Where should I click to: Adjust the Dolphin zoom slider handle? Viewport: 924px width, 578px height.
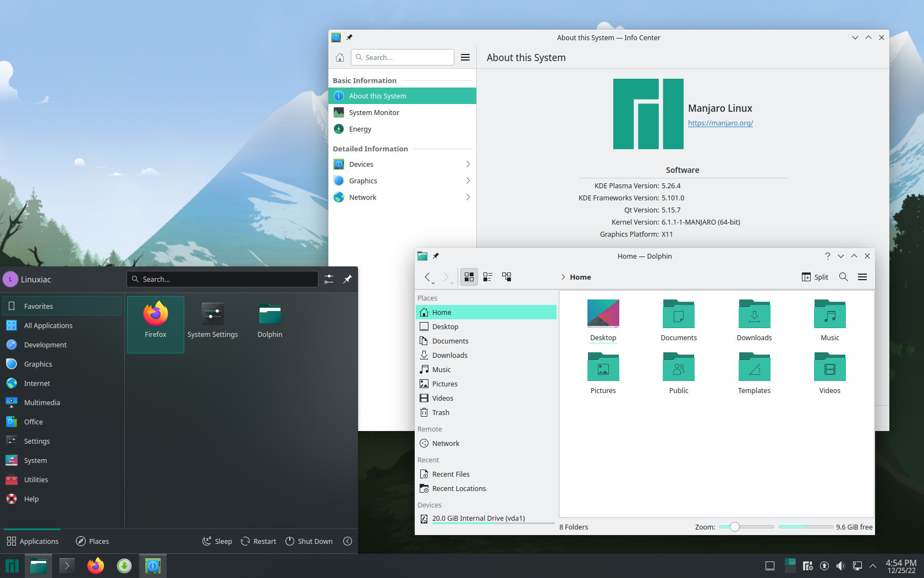click(735, 527)
